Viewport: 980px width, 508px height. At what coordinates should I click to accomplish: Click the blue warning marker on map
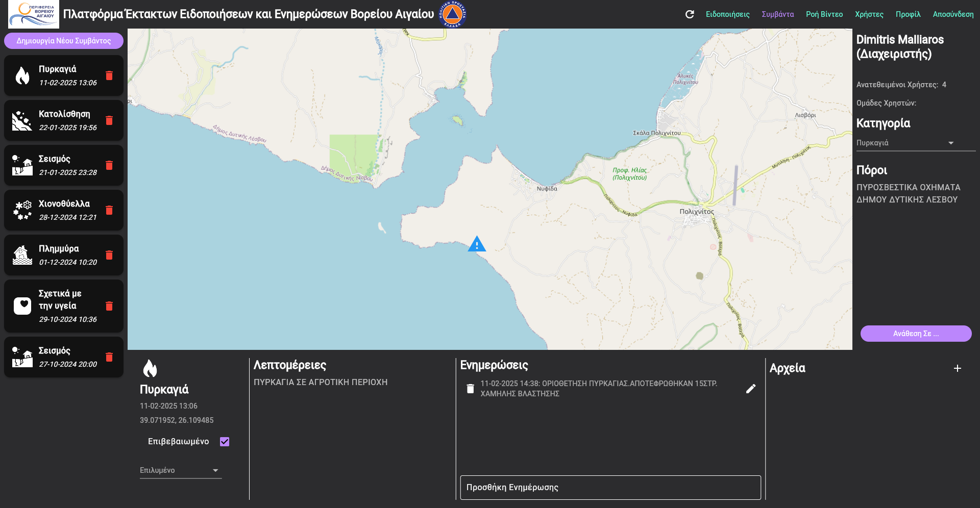click(x=477, y=244)
